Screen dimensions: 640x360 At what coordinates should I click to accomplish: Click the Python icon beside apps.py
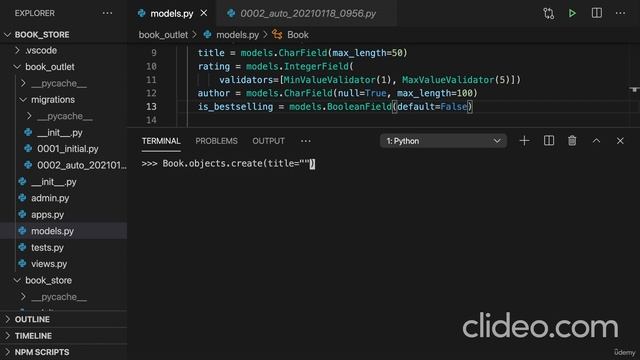(22, 214)
